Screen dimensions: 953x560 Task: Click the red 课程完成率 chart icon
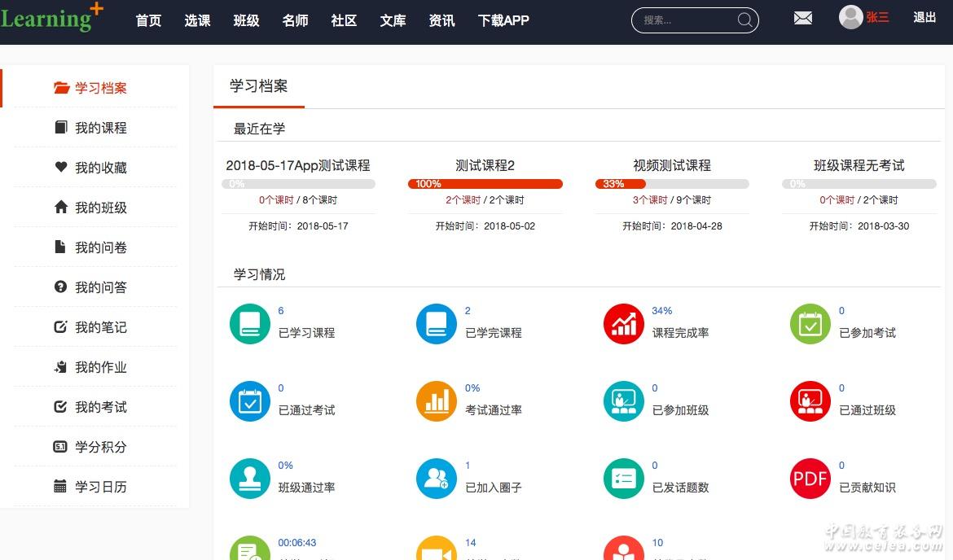point(624,324)
